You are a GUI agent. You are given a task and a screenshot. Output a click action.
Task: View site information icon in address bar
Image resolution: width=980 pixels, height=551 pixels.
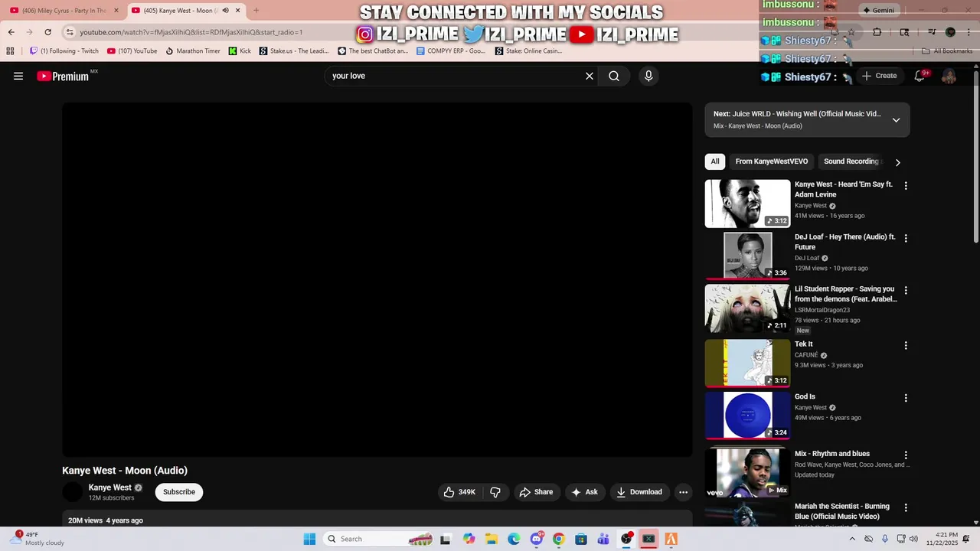click(70, 32)
